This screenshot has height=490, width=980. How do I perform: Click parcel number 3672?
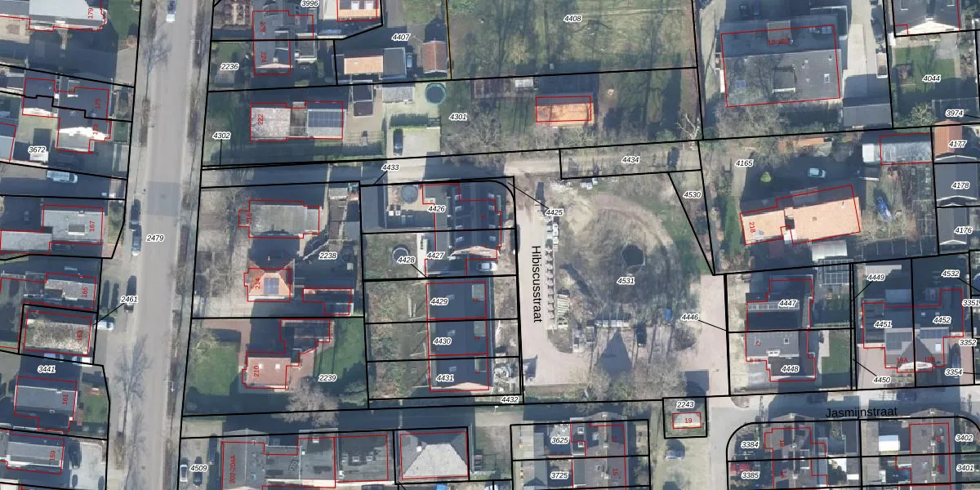[x=37, y=150]
